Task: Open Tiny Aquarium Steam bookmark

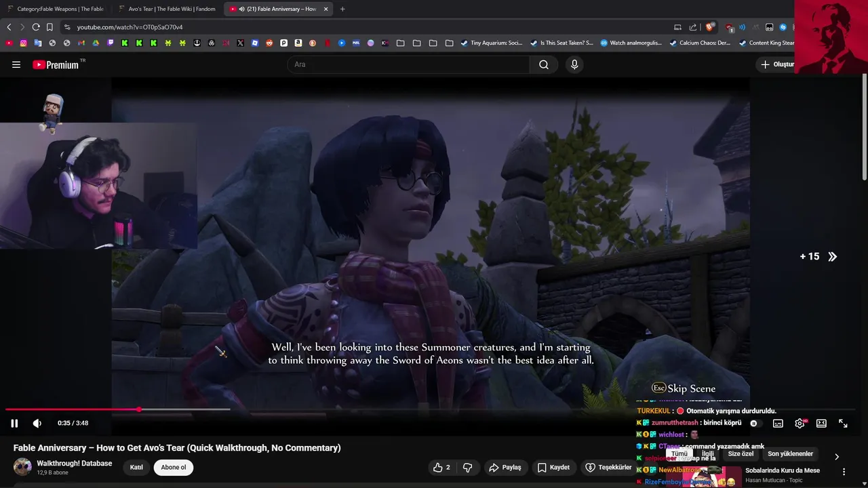Action: pyautogui.click(x=492, y=43)
